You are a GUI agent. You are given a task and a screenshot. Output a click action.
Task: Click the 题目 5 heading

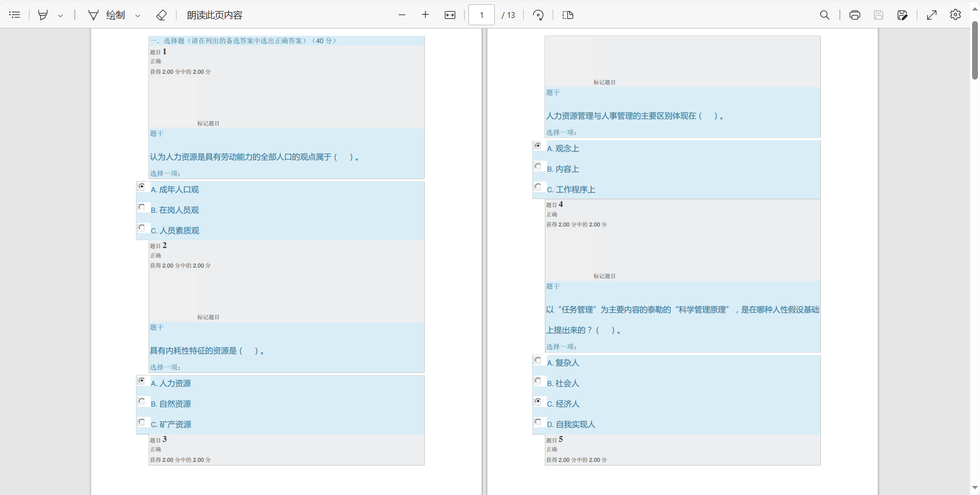[554, 439]
